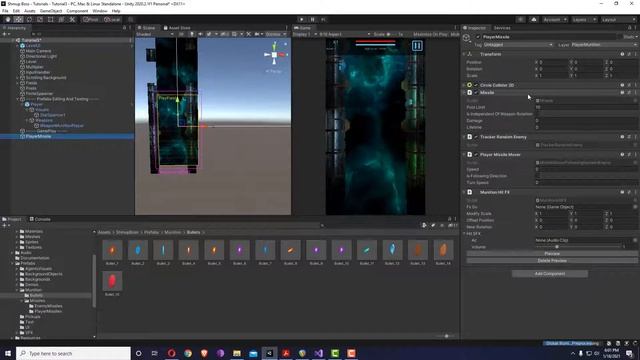
Task: Click Hierarchy add (+) dropdown
Action: pyautogui.click(x=6, y=34)
